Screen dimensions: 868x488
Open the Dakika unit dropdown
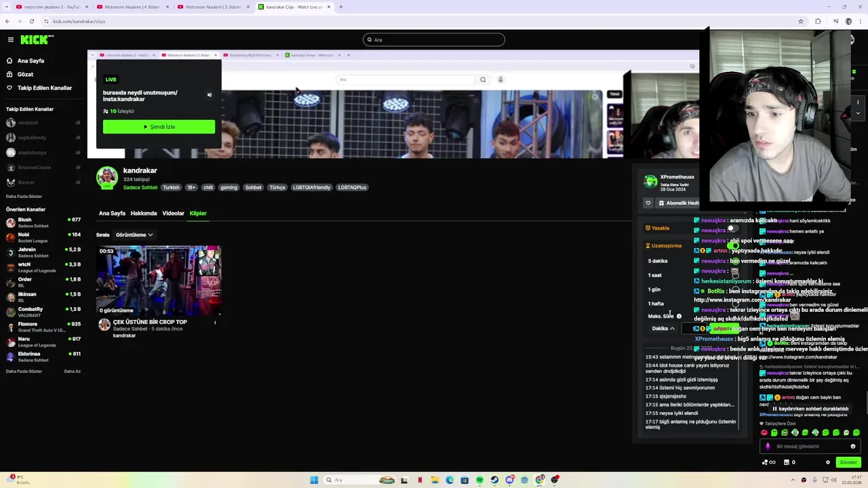click(663, 329)
